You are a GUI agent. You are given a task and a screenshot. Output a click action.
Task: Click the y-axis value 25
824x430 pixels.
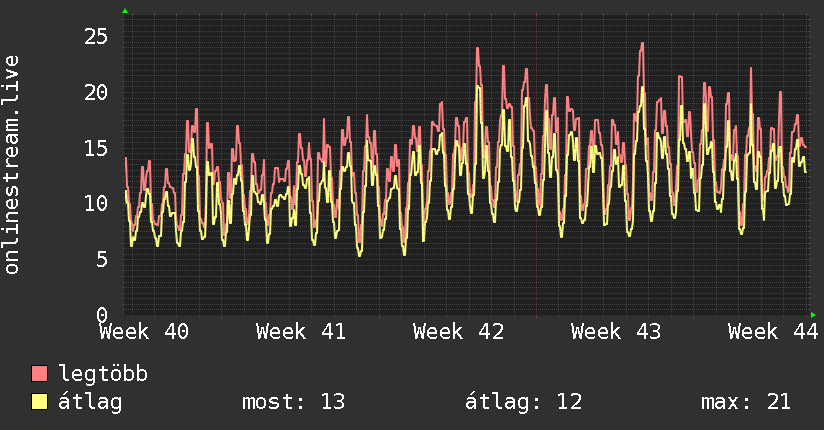tap(96, 36)
